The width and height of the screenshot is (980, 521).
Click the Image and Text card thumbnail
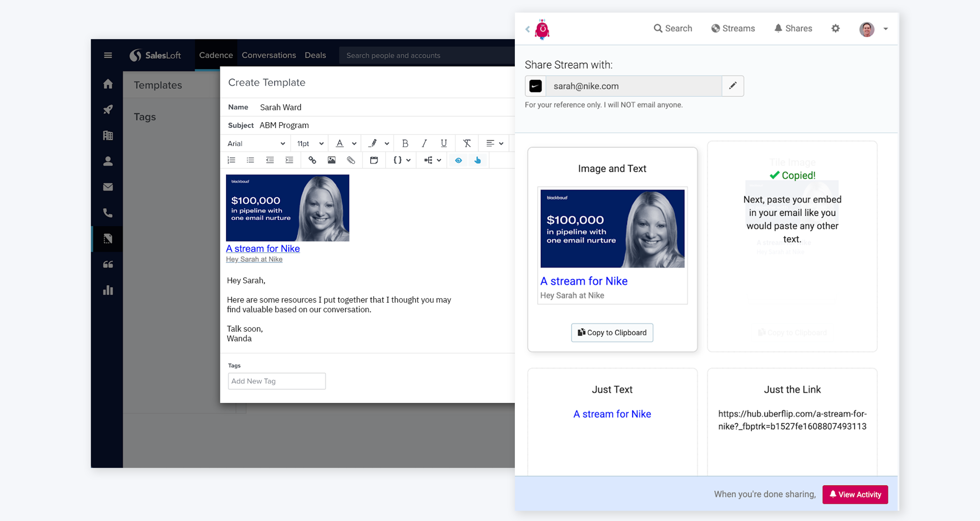pyautogui.click(x=612, y=229)
